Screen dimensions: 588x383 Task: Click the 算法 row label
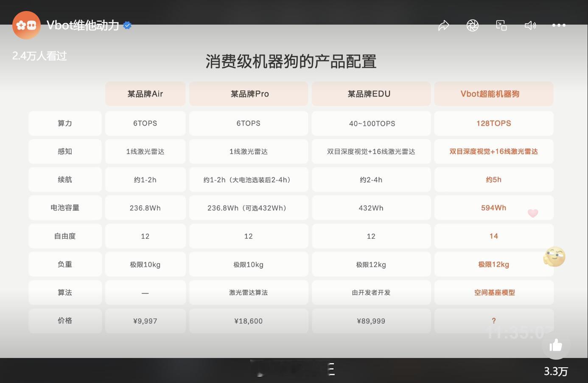65,293
